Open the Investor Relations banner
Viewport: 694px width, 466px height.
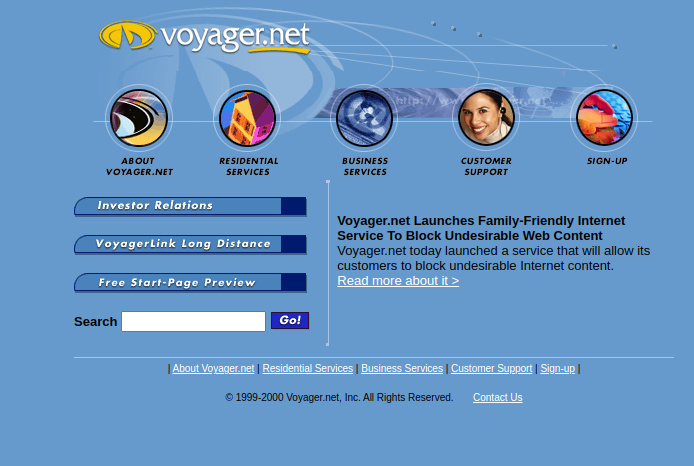coord(190,206)
